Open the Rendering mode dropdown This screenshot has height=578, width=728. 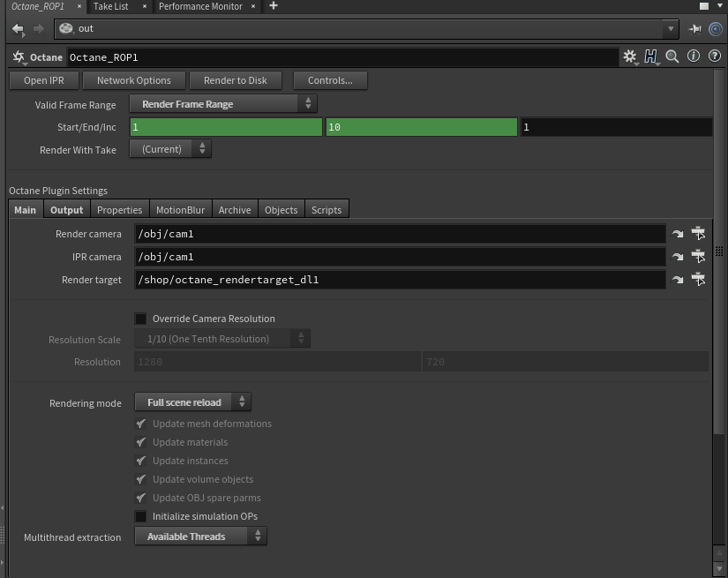[192, 402]
